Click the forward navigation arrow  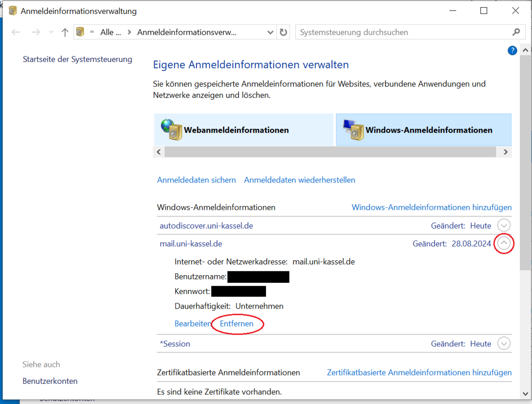click(35, 32)
